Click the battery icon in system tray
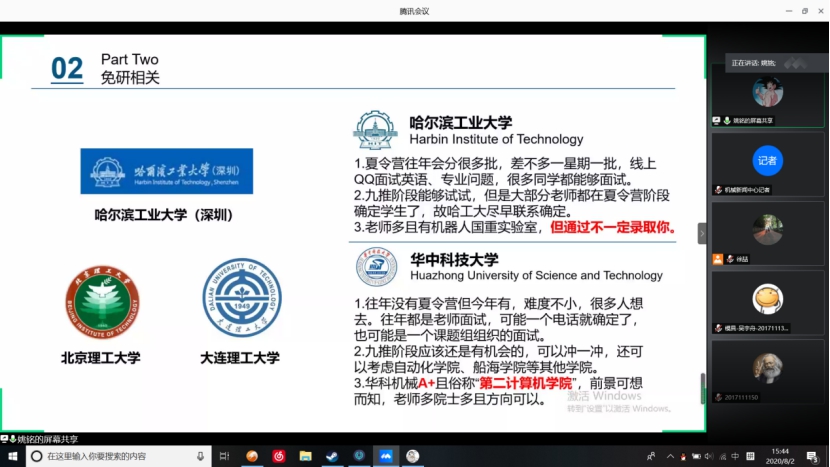This screenshot has height=467, width=830. coord(696,456)
